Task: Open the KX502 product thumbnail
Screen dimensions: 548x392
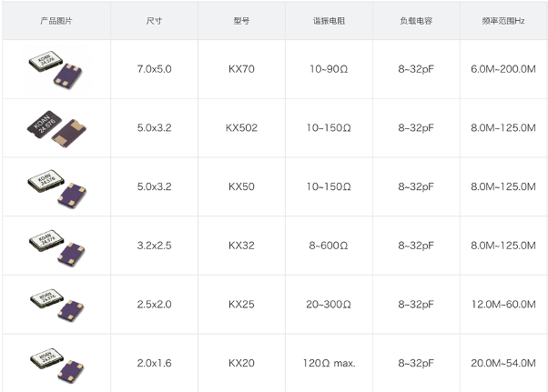Action: 56,128
